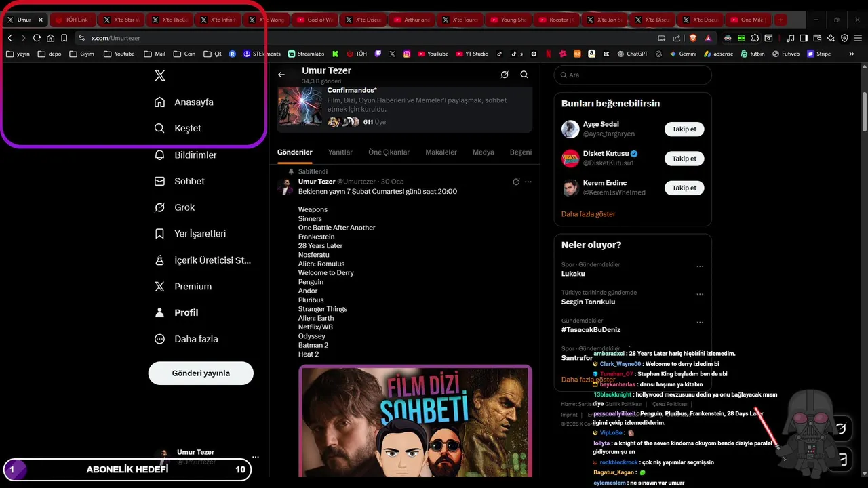
Task: Open Leo AI sparkle icon
Action: click(831, 38)
